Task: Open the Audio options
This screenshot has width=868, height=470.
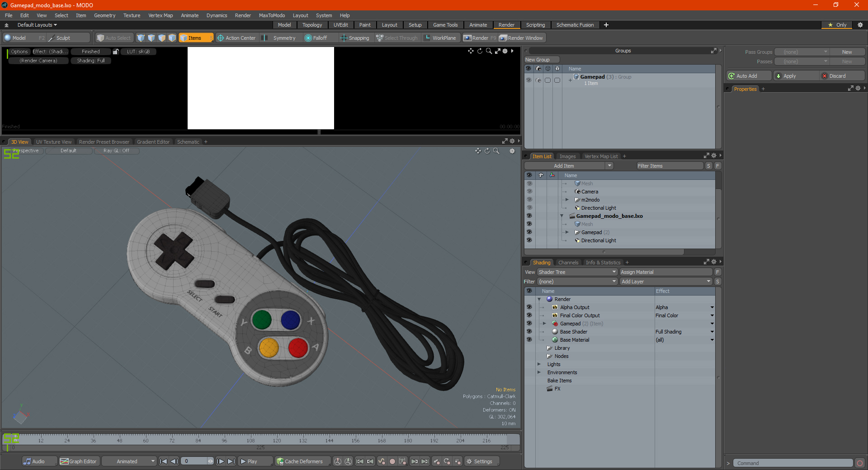Action: [x=39, y=461]
